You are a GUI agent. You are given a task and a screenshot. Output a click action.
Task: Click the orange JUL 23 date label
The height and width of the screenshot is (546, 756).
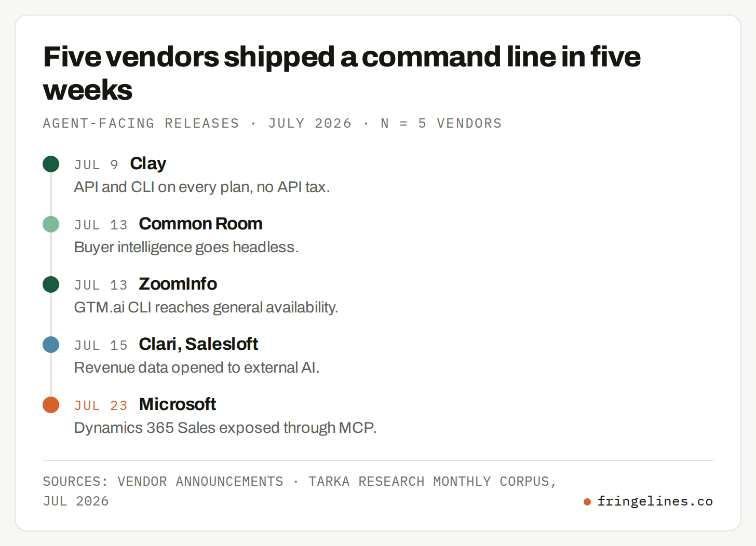pos(101,405)
